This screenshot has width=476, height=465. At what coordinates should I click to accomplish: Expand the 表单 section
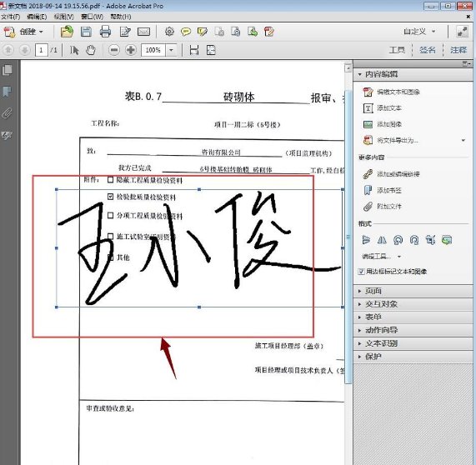413,317
